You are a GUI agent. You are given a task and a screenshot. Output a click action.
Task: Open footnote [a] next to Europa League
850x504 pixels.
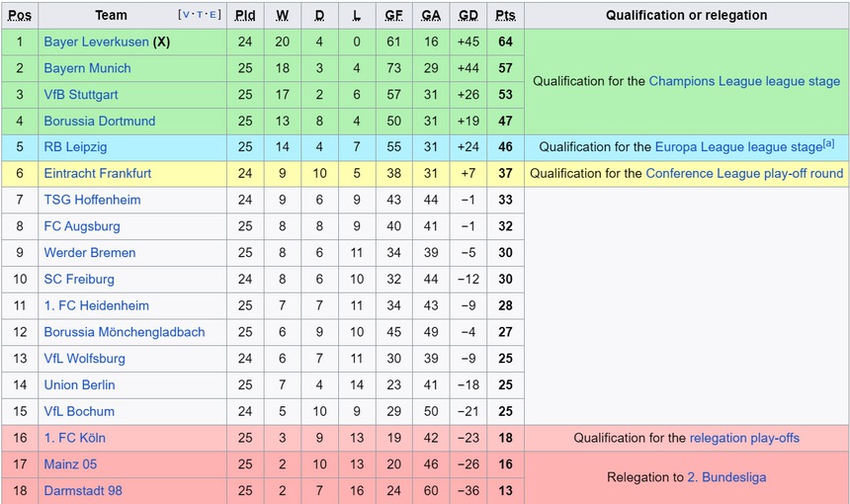829,143
